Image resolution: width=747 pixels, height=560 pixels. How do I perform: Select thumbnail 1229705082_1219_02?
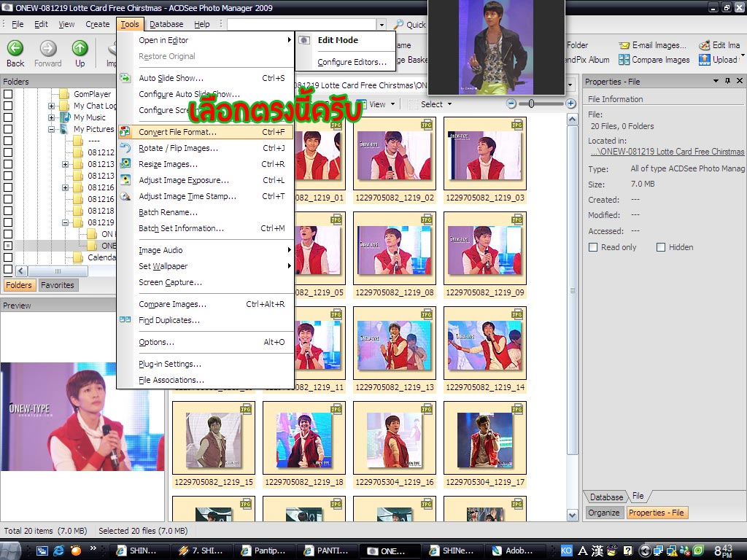tap(395, 160)
